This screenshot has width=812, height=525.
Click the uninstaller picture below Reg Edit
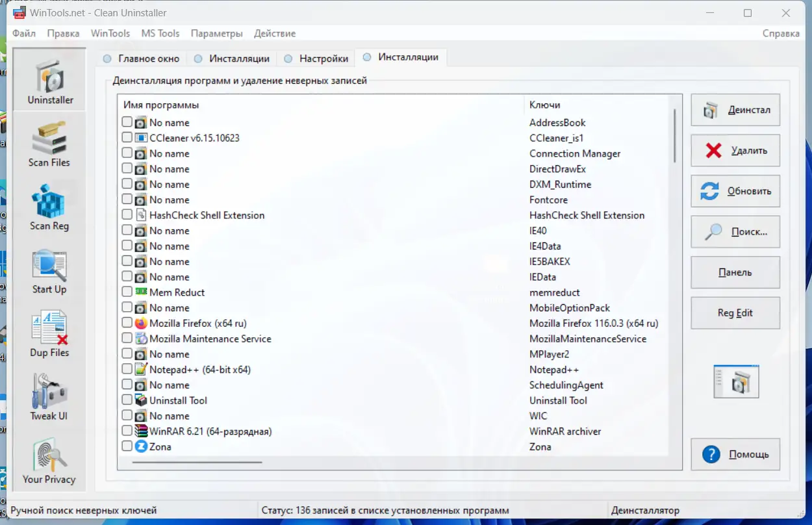point(735,381)
